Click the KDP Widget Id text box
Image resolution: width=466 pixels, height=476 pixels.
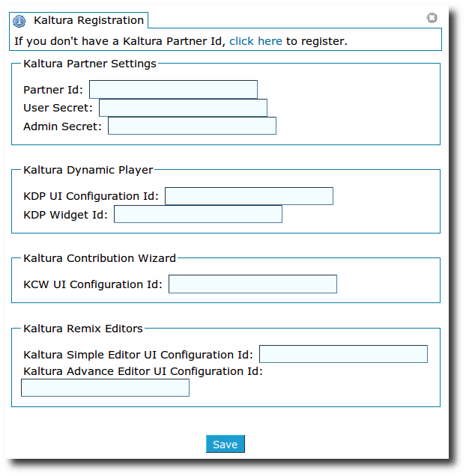pos(198,214)
